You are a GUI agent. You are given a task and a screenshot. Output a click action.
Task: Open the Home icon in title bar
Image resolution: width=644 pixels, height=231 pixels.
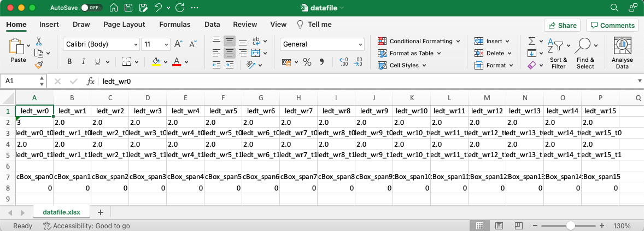pyautogui.click(x=114, y=8)
